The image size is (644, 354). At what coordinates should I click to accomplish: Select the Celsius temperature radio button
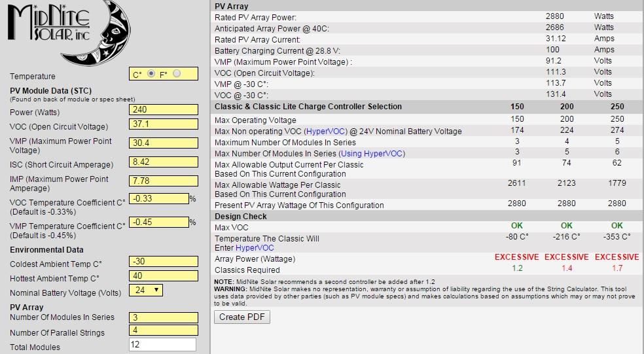(151, 73)
